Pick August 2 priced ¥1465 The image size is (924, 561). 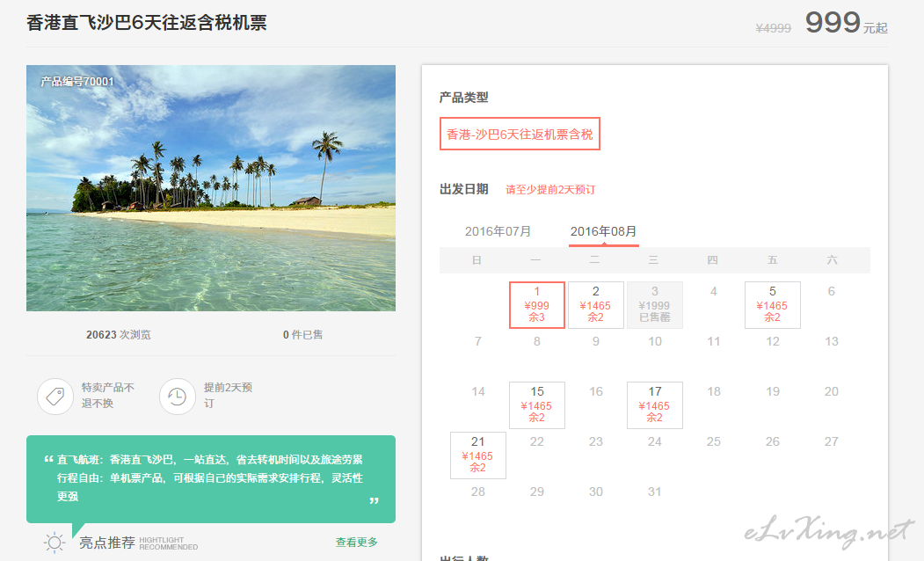596,304
